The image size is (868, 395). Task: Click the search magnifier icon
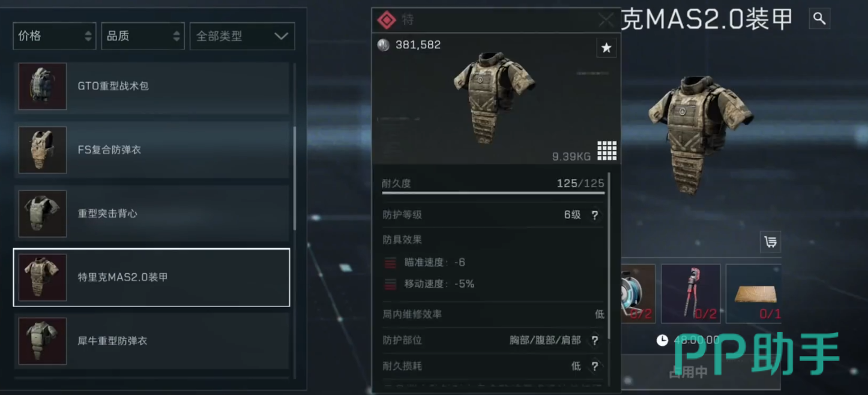819,19
